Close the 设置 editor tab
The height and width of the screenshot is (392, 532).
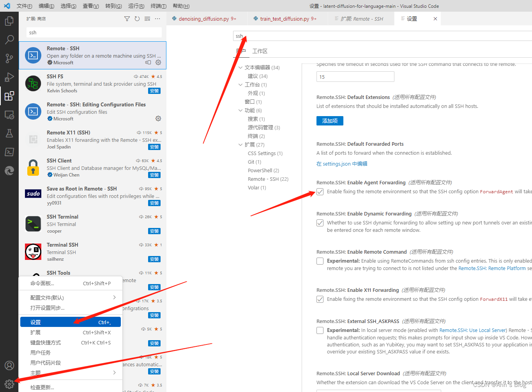[435, 19]
